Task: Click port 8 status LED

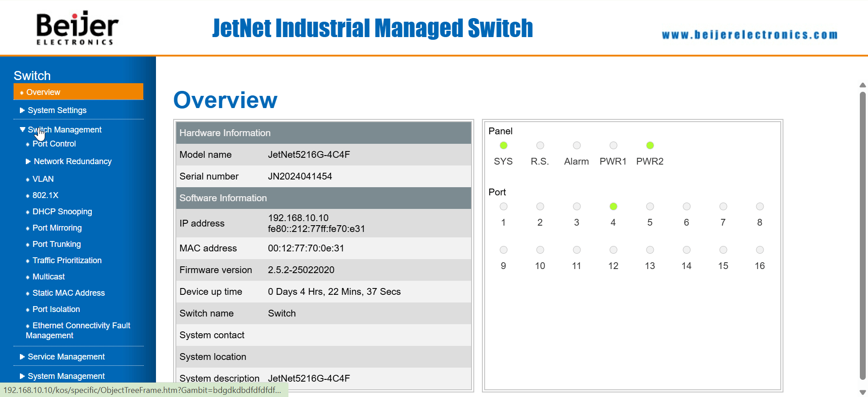Action: [759, 206]
